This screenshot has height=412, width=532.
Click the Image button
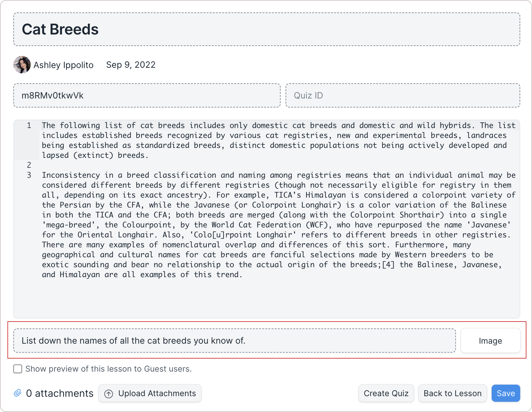coord(490,341)
